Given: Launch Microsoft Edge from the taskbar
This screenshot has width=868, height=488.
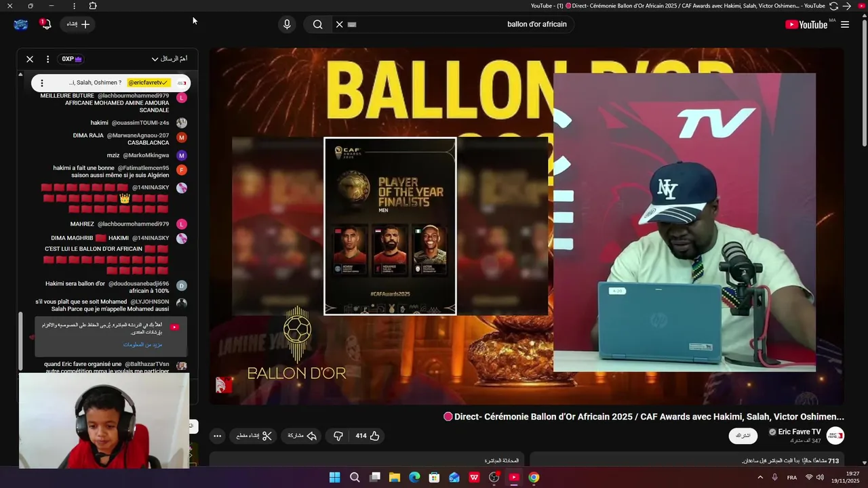Looking at the screenshot, I should [x=414, y=477].
